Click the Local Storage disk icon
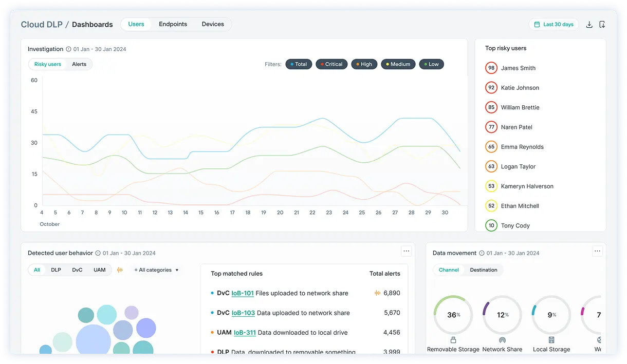627x364 pixels. click(x=551, y=340)
